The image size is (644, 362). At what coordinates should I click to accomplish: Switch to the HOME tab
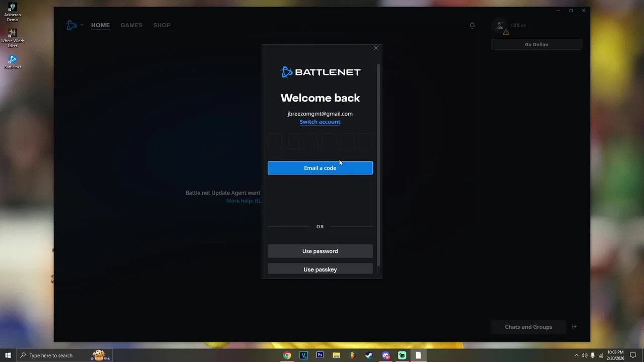click(x=100, y=25)
